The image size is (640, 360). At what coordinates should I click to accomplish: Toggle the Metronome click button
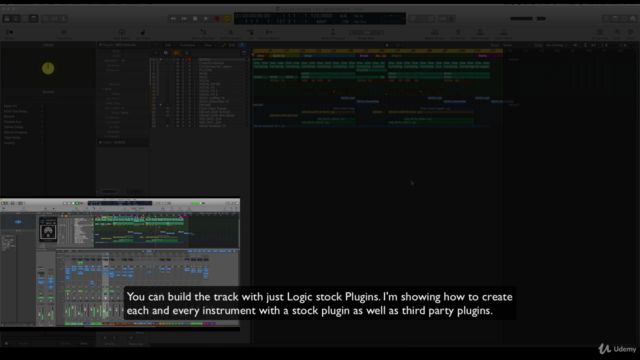(x=451, y=18)
